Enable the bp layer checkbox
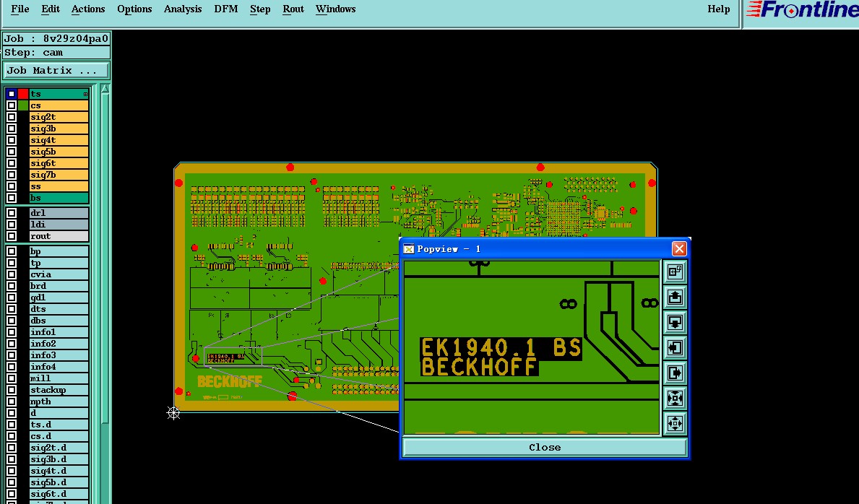859x504 pixels. point(12,251)
